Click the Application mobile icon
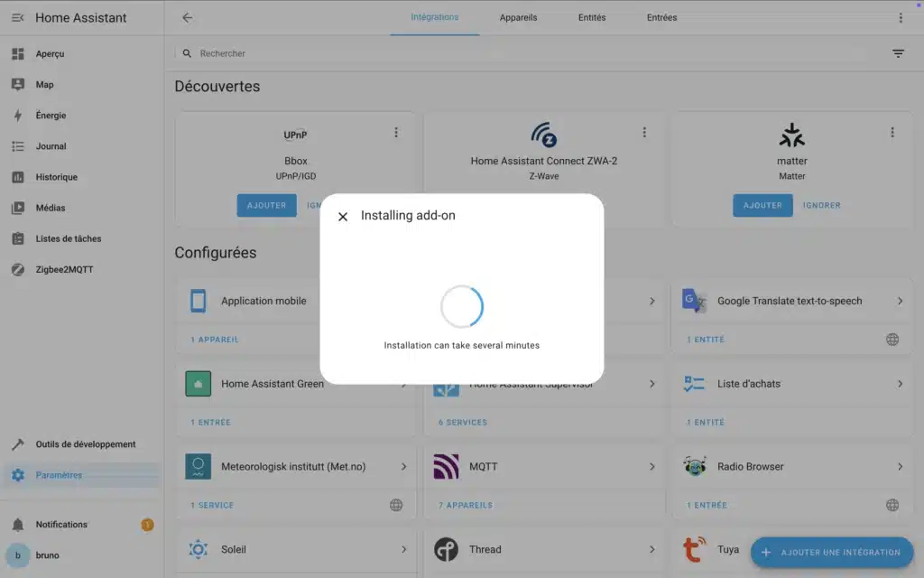924x578 pixels. (x=198, y=301)
